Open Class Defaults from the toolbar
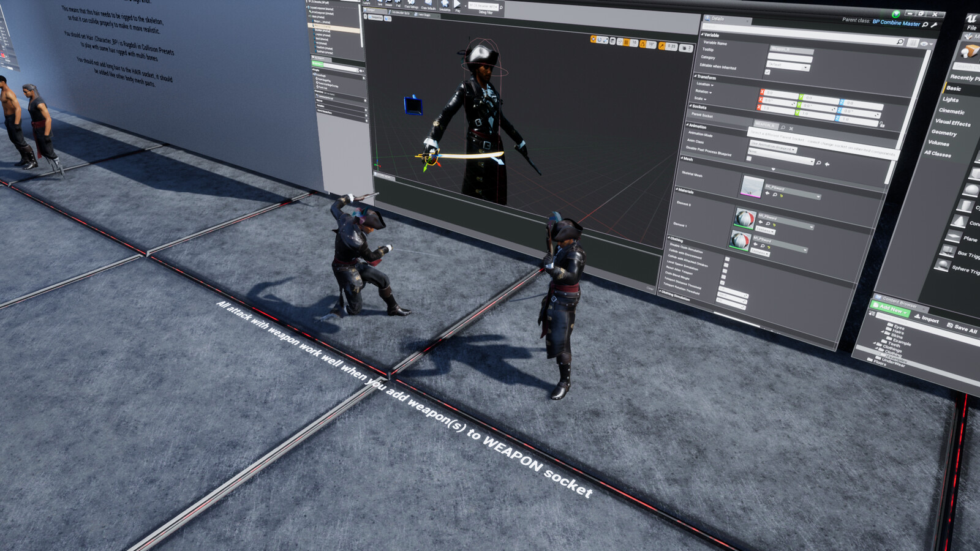This screenshot has height=551, width=980. coord(428,5)
